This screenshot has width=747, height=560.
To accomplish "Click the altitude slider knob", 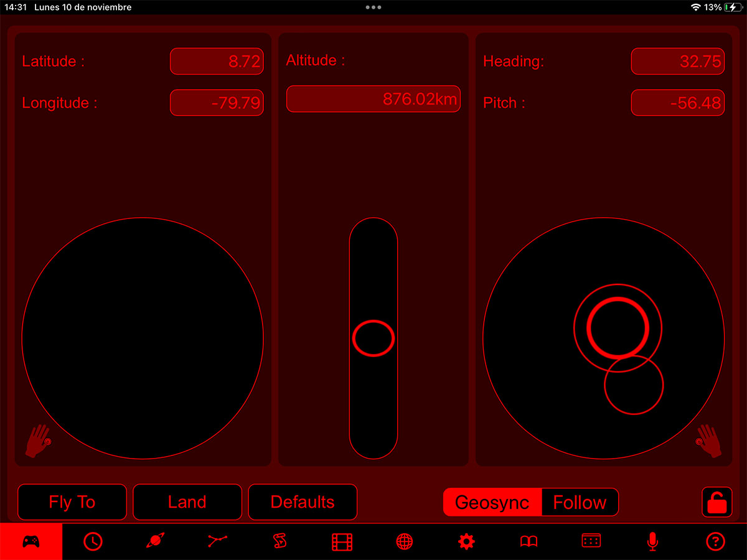I will [x=373, y=338].
